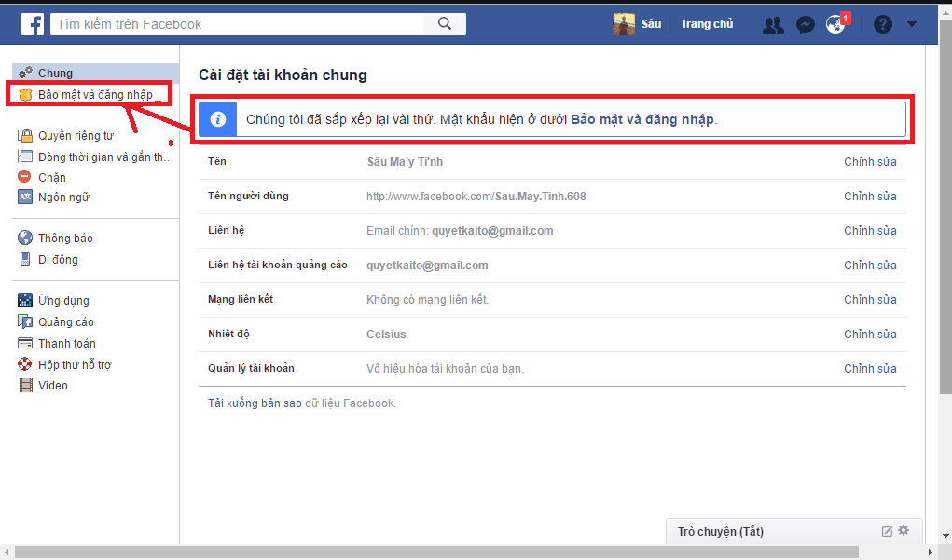Click the search magnifier button

point(445,23)
